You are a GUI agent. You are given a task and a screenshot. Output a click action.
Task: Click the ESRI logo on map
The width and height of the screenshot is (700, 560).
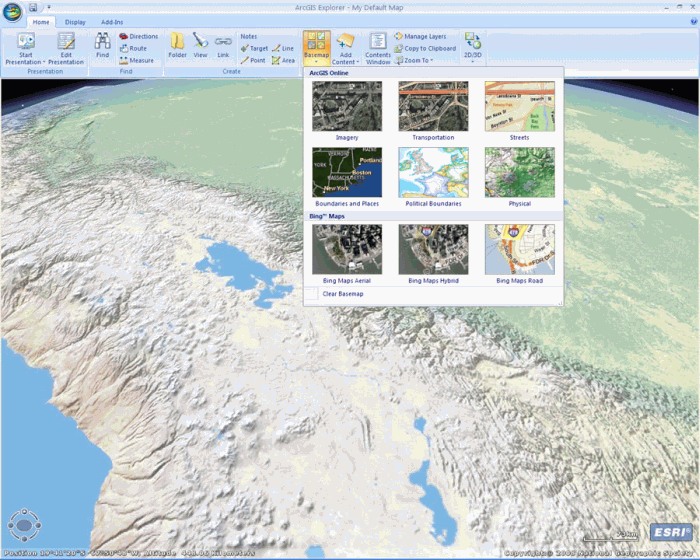pyautogui.click(x=671, y=532)
